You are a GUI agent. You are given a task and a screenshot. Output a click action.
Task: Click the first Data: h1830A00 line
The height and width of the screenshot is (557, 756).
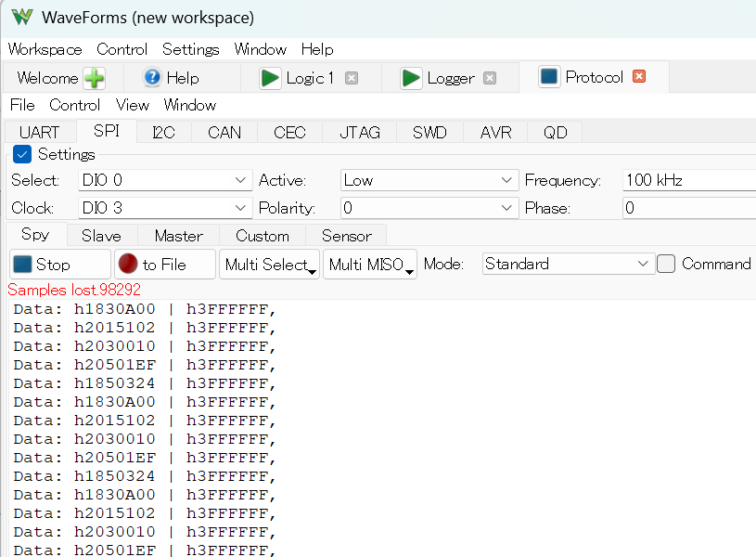point(144,309)
